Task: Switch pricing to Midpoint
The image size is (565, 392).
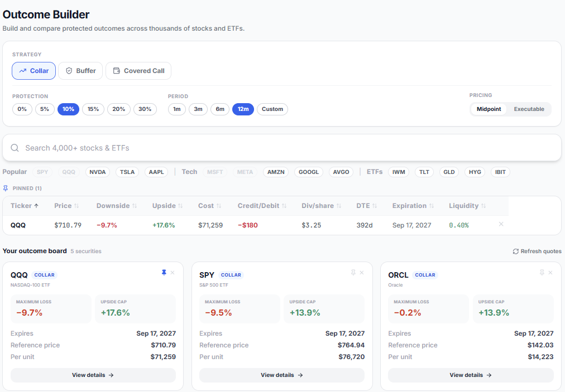Action: pos(489,109)
